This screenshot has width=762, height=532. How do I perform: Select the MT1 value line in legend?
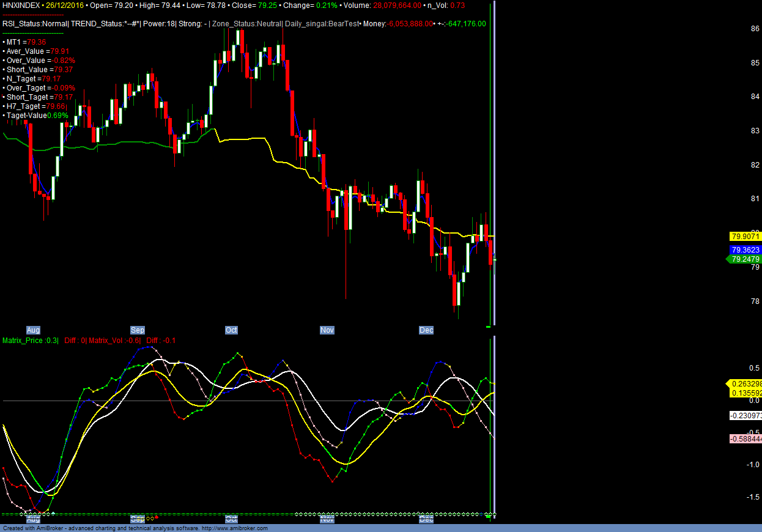[x=25, y=42]
